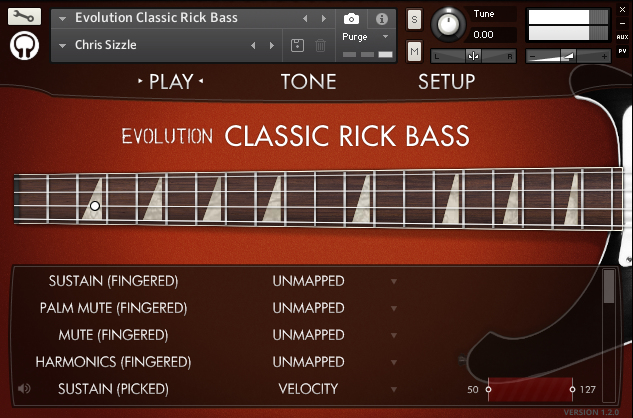Click the Tune knob
Image resolution: width=633 pixels, height=418 pixels.
(x=448, y=25)
